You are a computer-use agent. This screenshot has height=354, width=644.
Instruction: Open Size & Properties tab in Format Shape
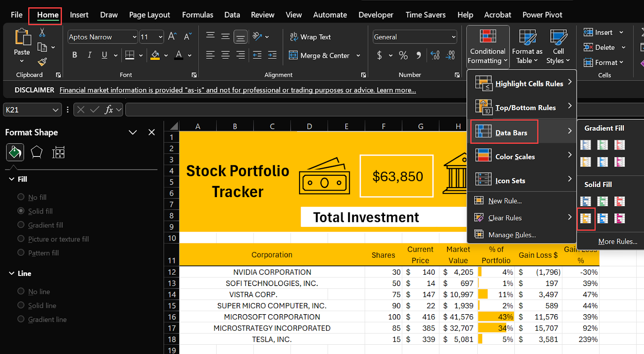click(x=58, y=152)
